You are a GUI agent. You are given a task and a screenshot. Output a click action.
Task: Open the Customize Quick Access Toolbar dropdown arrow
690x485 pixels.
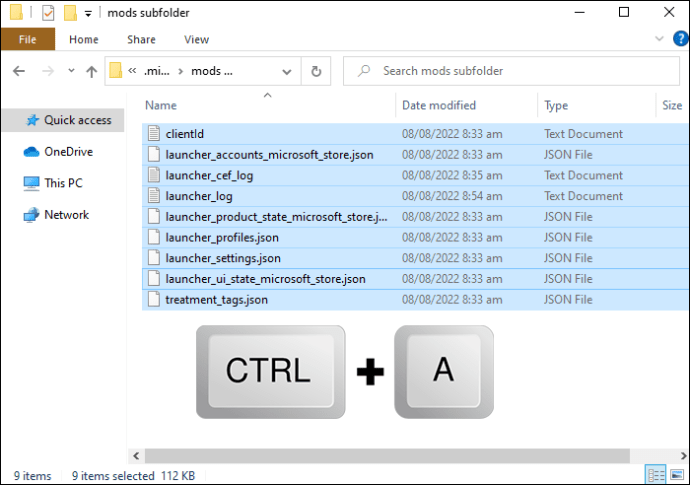tap(88, 14)
